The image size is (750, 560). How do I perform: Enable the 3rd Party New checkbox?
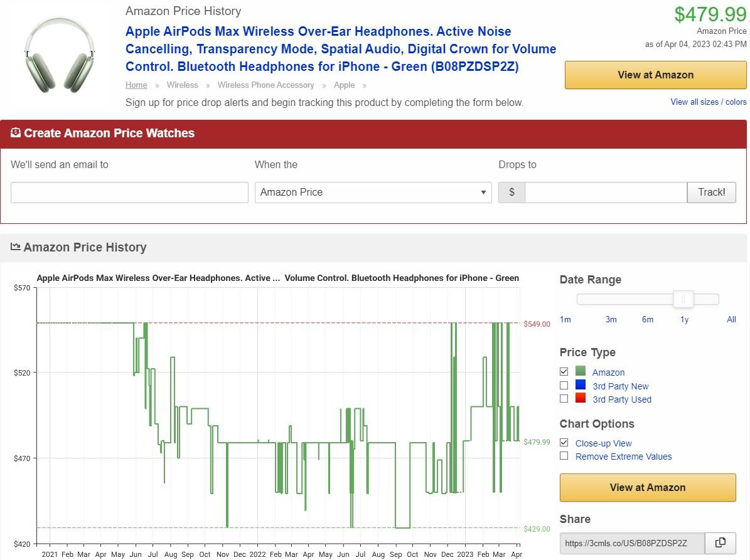(x=564, y=385)
